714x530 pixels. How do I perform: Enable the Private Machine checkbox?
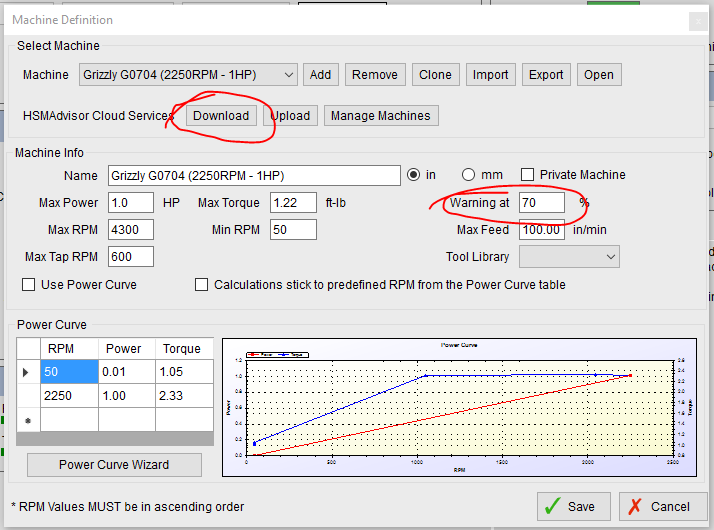click(528, 175)
